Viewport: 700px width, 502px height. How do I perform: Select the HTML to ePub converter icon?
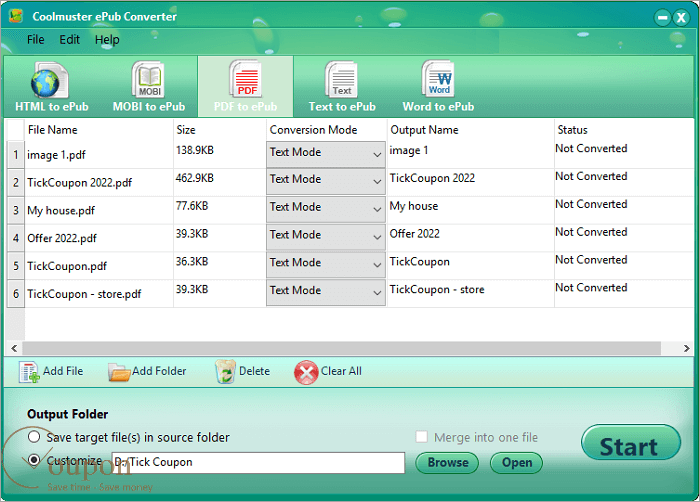pyautogui.click(x=50, y=80)
